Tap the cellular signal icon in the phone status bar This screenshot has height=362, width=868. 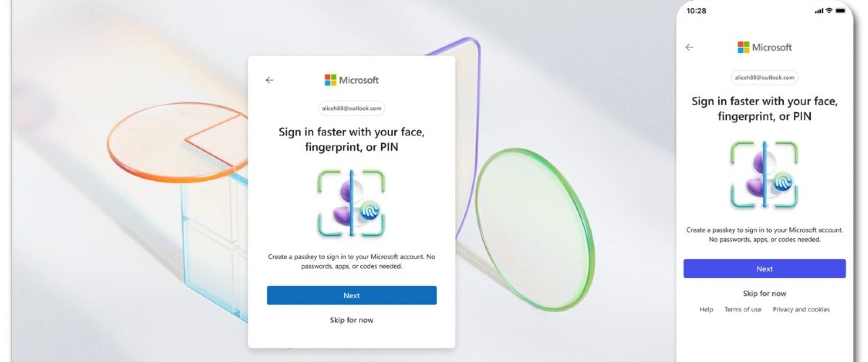(x=820, y=11)
